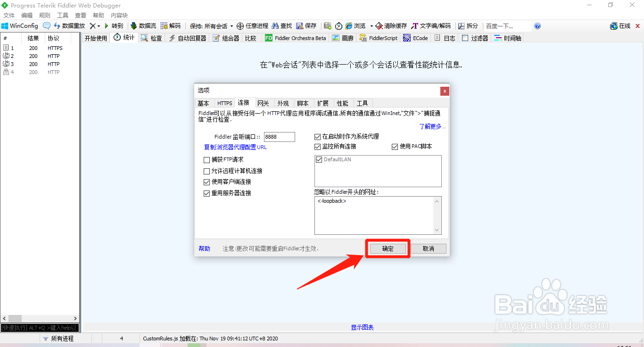Click the 数据重放 replay button
This screenshot has width=644, height=347.
[x=69, y=26]
